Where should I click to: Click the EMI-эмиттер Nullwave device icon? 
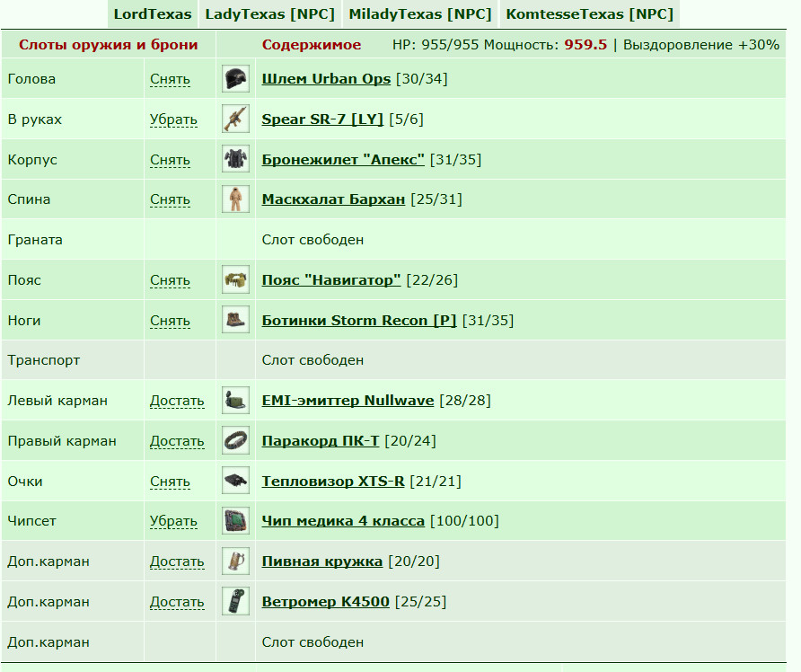pos(235,401)
